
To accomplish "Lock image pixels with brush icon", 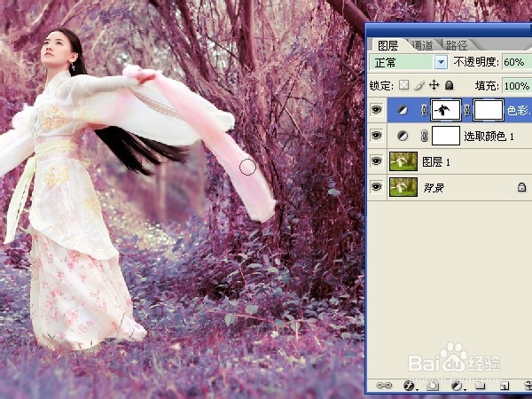I will [x=419, y=85].
